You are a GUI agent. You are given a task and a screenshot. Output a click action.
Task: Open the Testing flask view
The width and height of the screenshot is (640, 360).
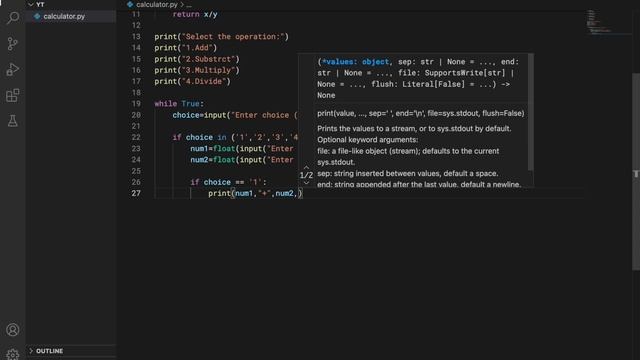[13, 121]
